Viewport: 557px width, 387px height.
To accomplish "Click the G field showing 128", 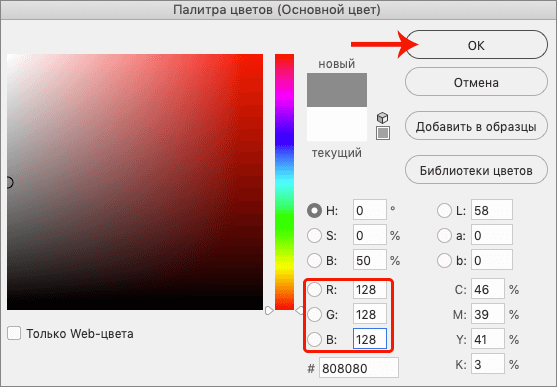I will [x=370, y=314].
